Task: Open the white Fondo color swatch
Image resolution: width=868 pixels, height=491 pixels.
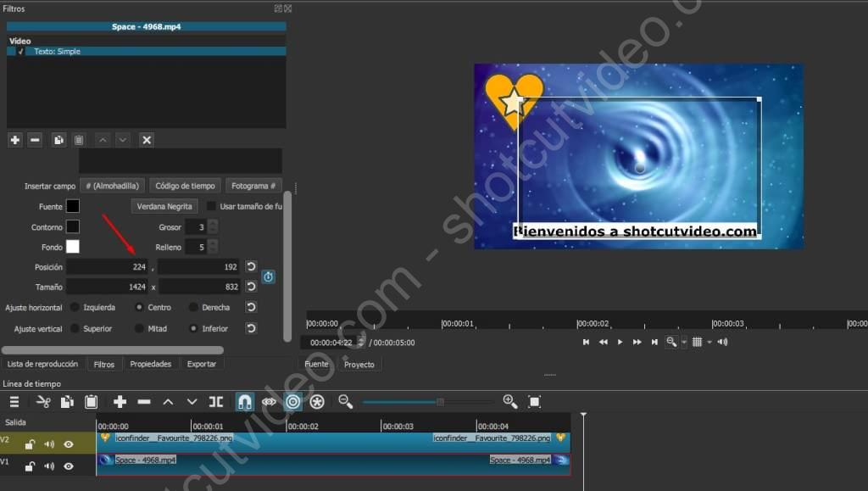Action: pyautogui.click(x=73, y=247)
